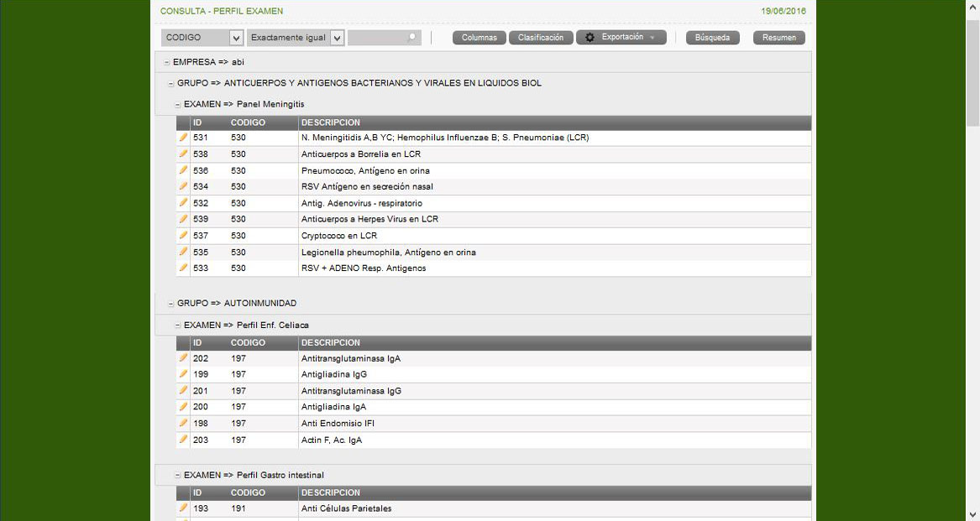980x521 pixels.
Task: Click the search magnifier icon in filter box
Action: point(411,38)
